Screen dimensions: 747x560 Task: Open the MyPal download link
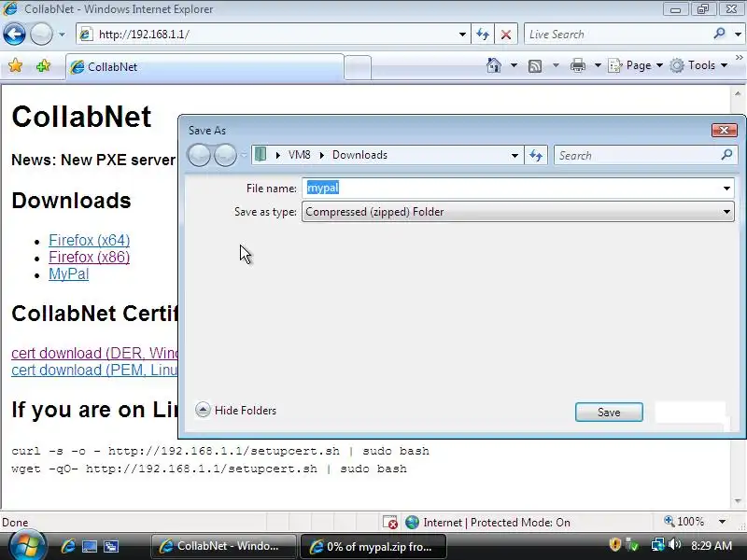(68, 273)
